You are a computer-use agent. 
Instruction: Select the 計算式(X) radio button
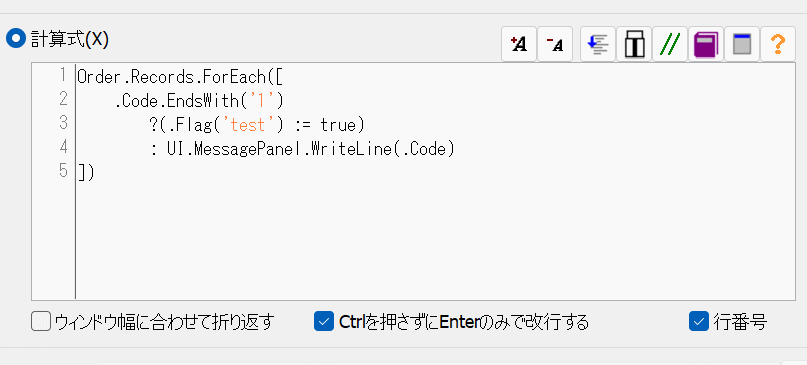coord(15,39)
